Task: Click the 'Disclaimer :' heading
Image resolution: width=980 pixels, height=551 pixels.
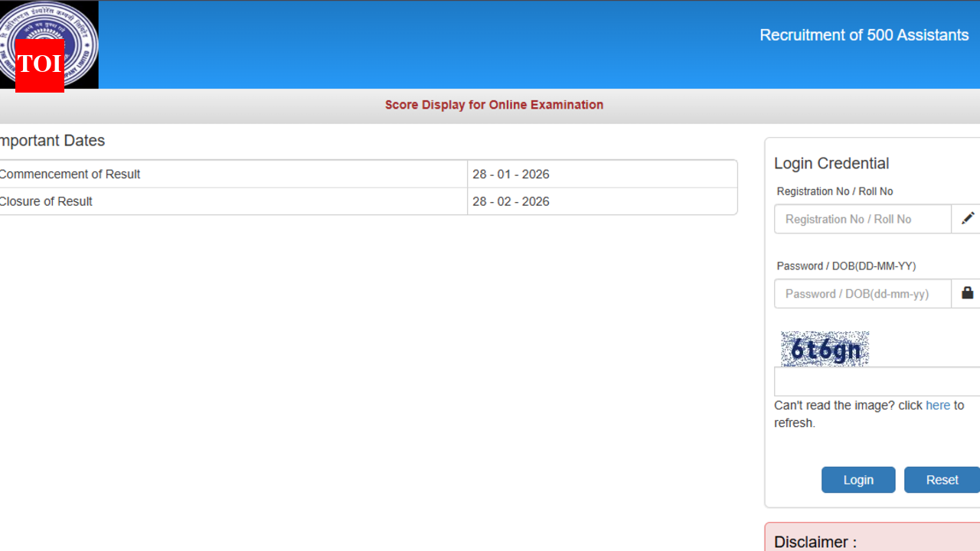Action: click(x=815, y=542)
